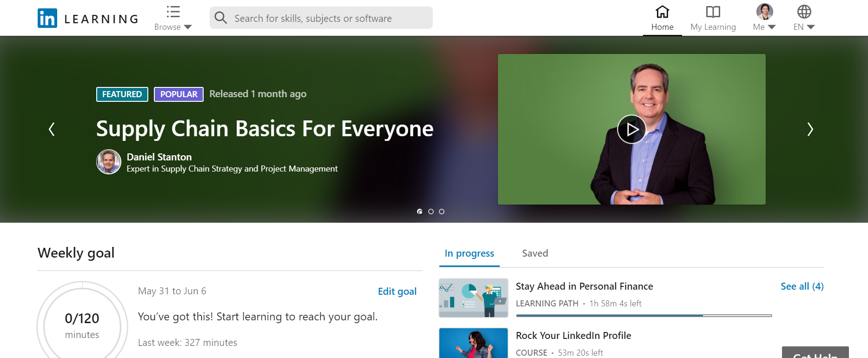This screenshot has width=868, height=358.
Task: Click Daniel Stanton's avatar photo
Action: (x=109, y=162)
